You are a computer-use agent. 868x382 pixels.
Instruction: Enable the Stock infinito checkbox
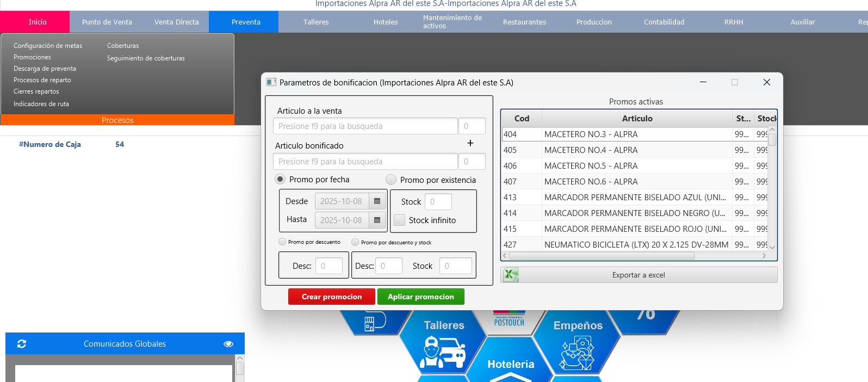coord(400,220)
